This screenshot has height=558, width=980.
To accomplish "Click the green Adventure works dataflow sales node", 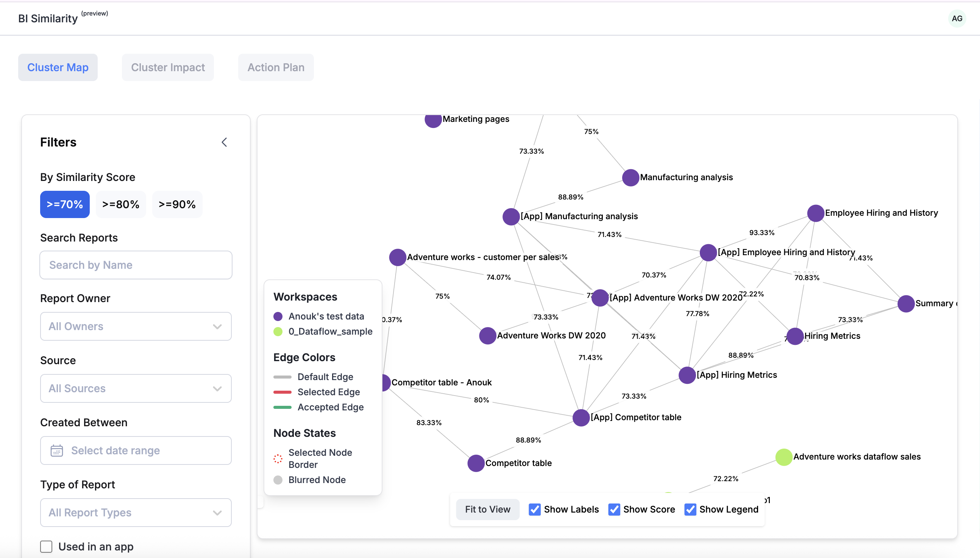I will (783, 457).
